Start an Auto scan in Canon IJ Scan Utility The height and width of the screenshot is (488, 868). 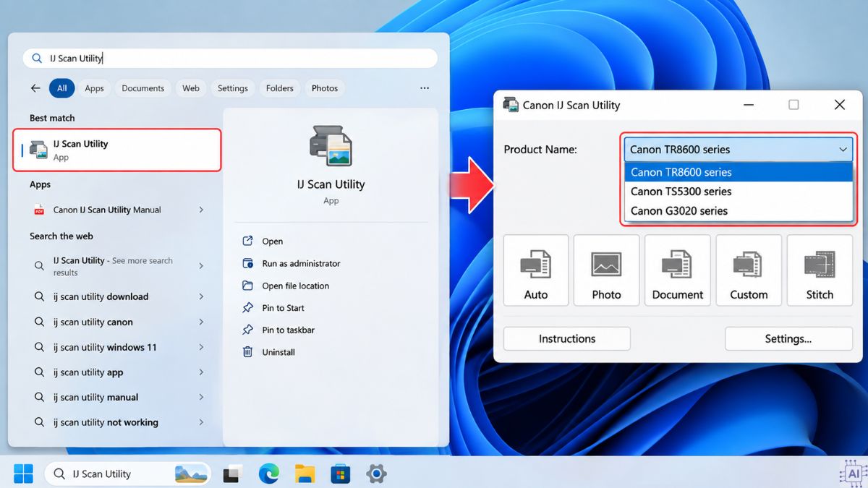click(x=536, y=270)
